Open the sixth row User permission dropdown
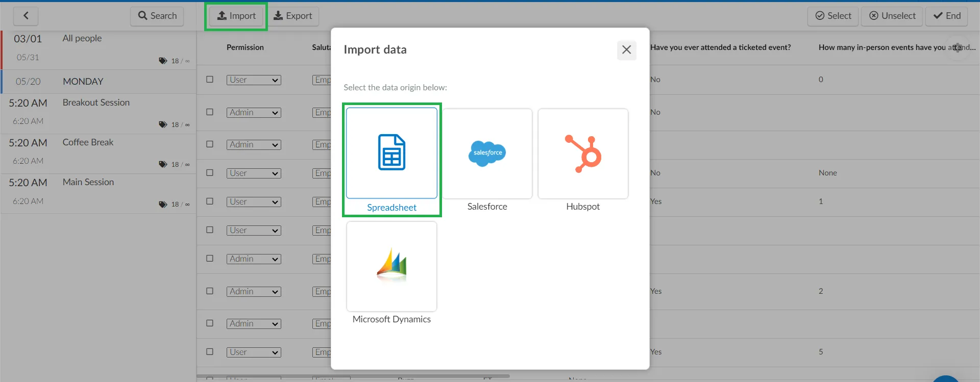Viewport: 980px width, 382px height. pos(254,231)
